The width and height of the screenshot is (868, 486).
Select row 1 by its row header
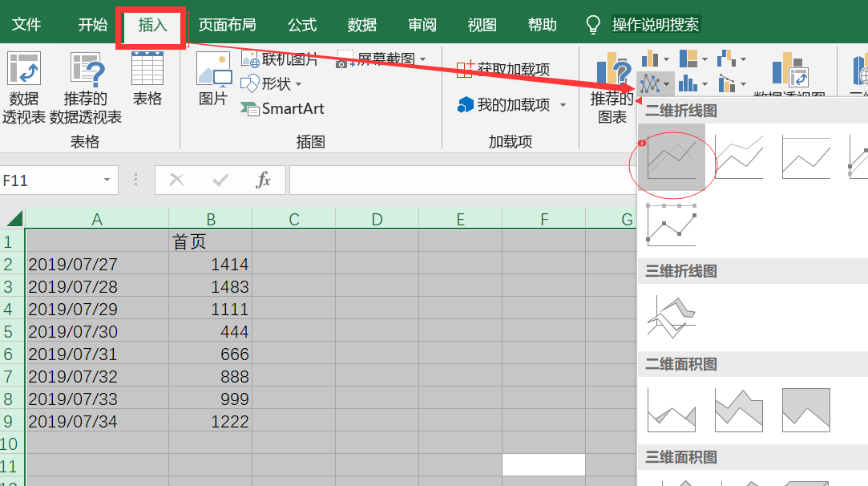point(12,241)
